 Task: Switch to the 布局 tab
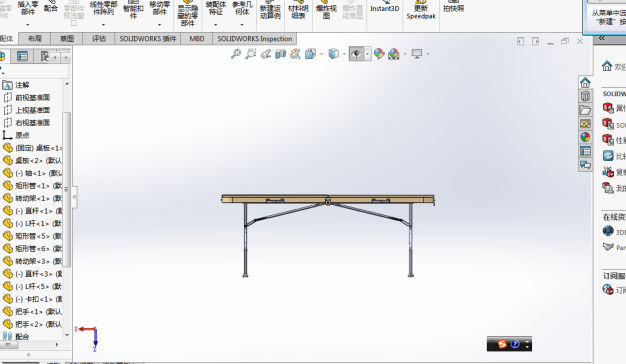pyautogui.click(x=35, y=39)
